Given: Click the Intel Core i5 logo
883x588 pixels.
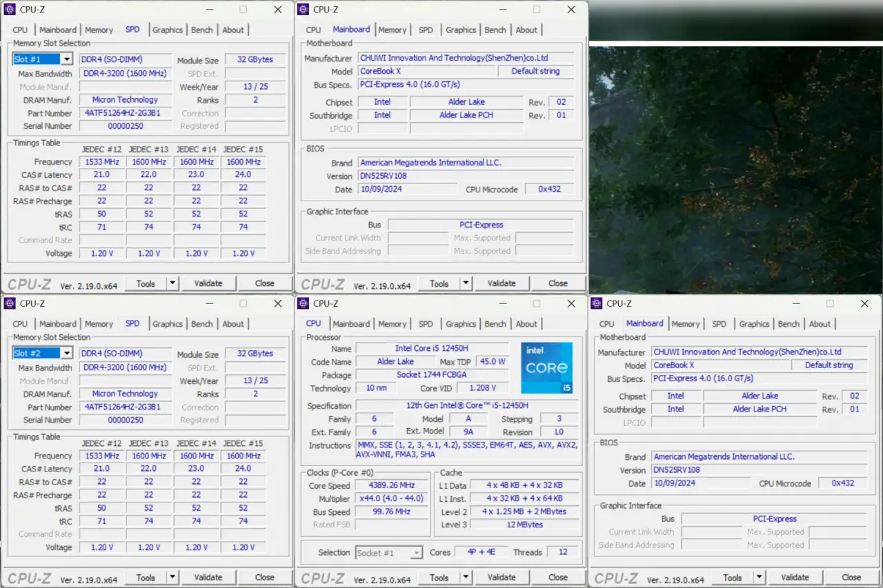Looking at the screenshot, I should [x=547, y=368].
